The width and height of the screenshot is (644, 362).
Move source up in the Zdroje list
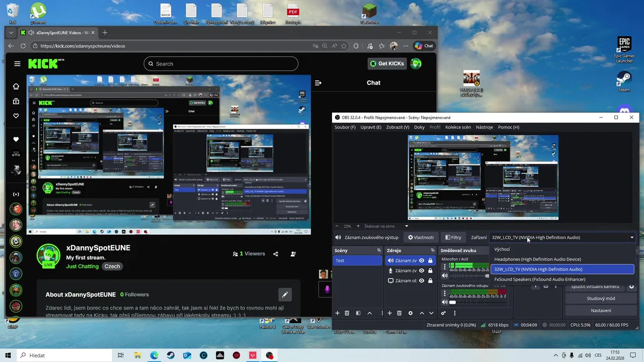pyautogui.click(x=422, y=313)
